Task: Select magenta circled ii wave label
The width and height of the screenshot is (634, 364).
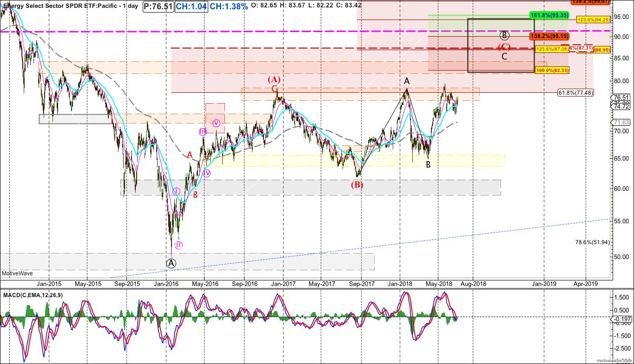Action: coord(178,245)
